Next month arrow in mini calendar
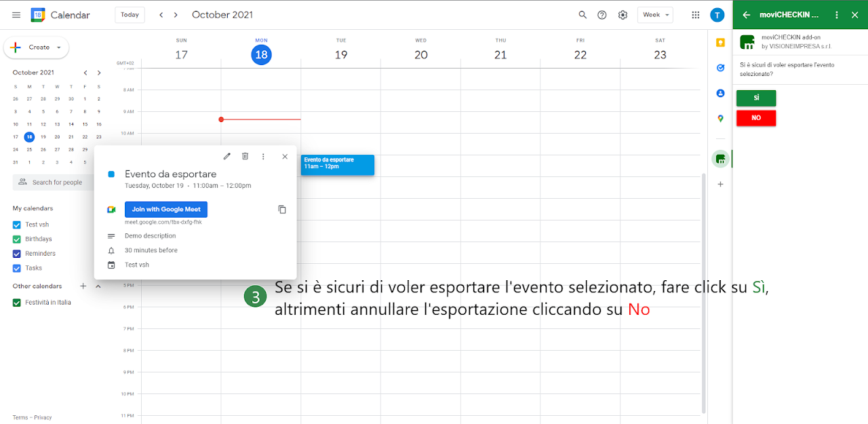 tap(99, 73)
